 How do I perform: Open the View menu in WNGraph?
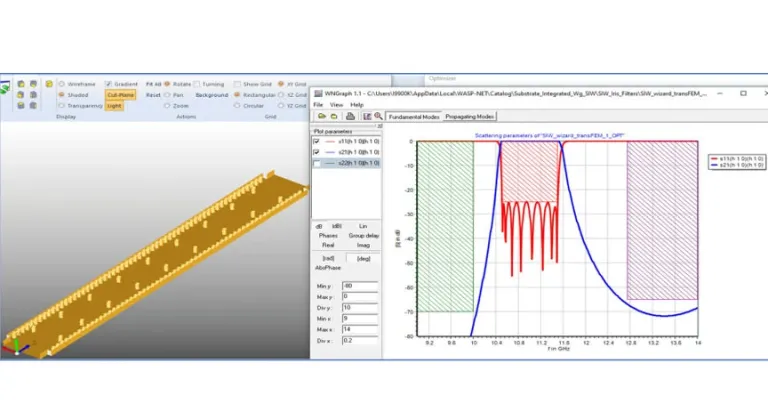[336, 105]
